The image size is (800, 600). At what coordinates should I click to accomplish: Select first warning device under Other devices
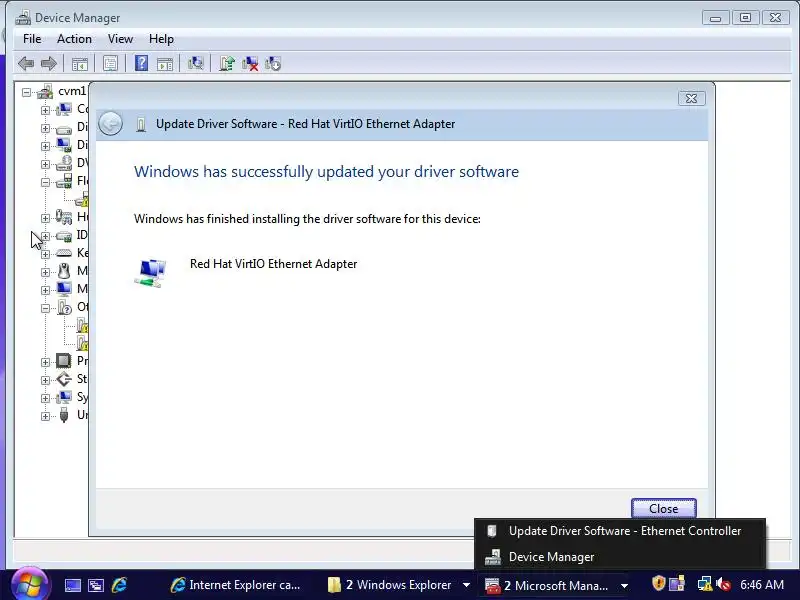82,325
